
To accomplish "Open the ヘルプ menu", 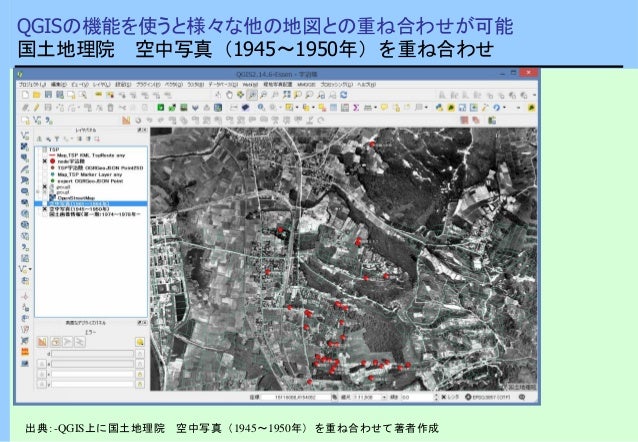I will click(367, 84).
